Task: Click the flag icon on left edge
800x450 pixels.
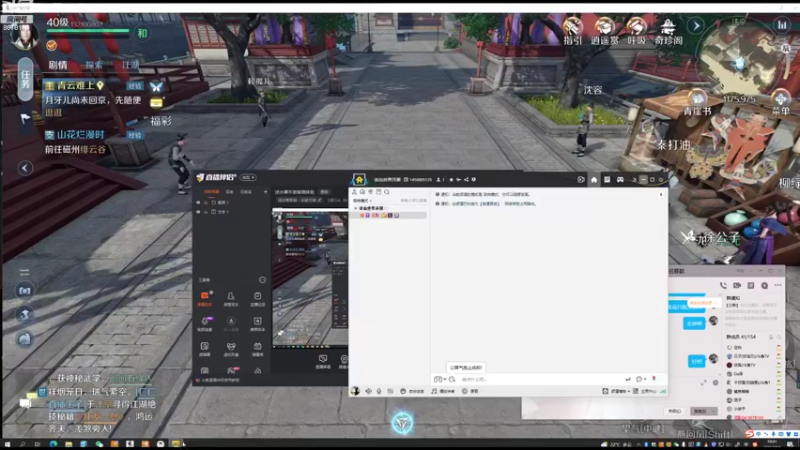Action: pyautogui.click(x=24, y=118)
